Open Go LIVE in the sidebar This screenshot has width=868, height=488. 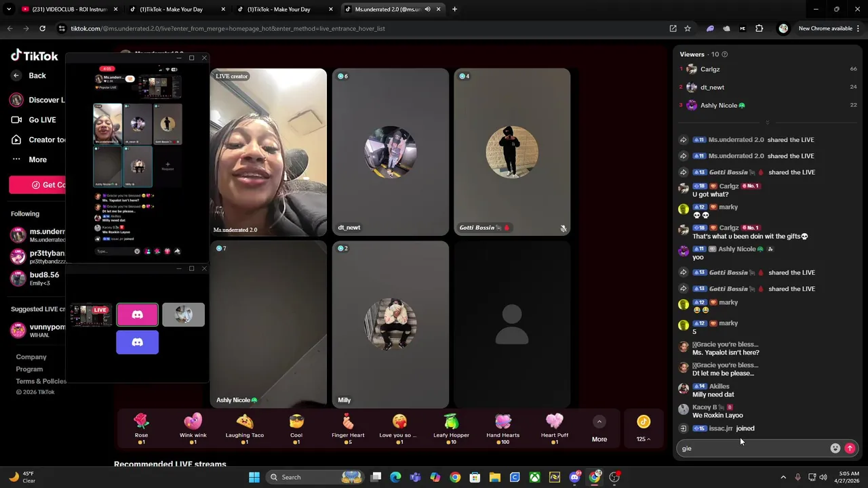[34, 120]
